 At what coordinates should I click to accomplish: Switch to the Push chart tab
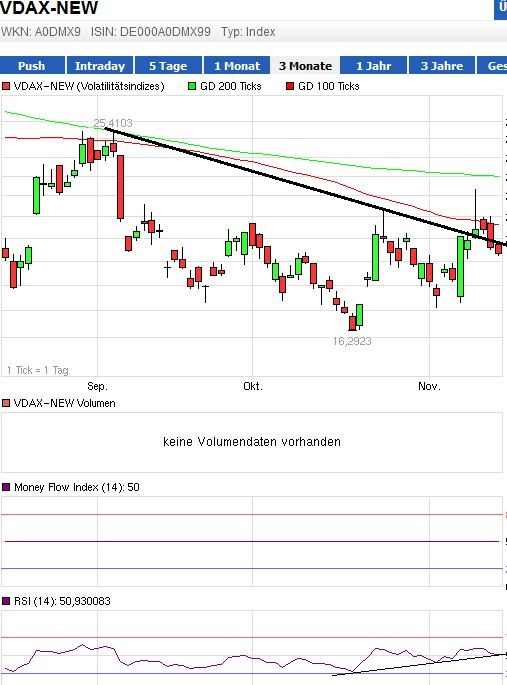tap(32, 66)
